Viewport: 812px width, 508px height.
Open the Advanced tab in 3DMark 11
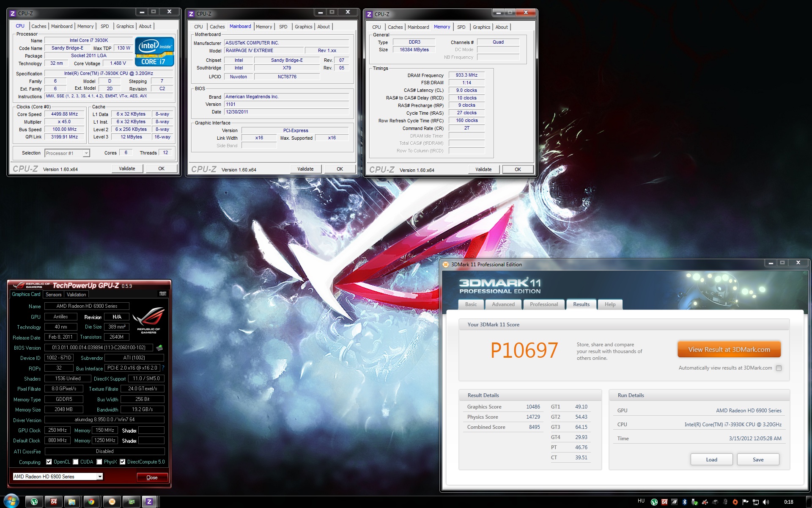coord(503,304)
